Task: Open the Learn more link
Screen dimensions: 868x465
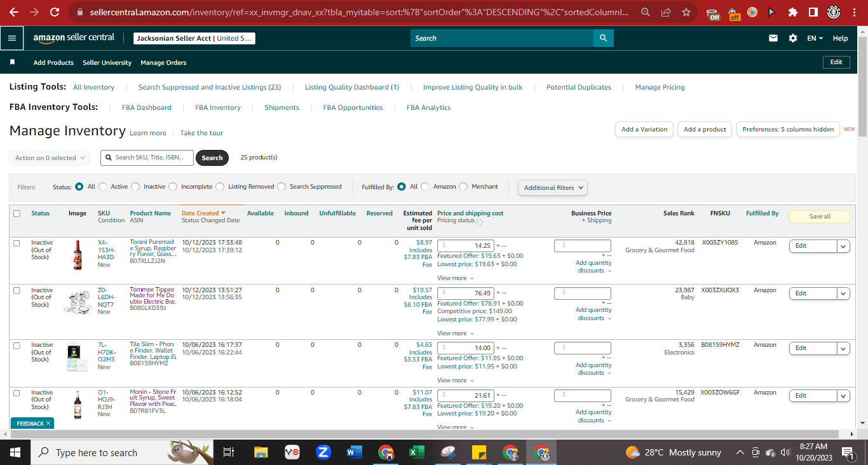Action: pyautogui.click(x=148, y=133)
